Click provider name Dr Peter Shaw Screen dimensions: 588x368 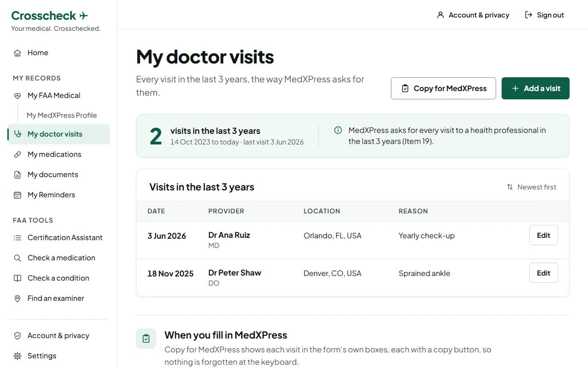point(235,273)
